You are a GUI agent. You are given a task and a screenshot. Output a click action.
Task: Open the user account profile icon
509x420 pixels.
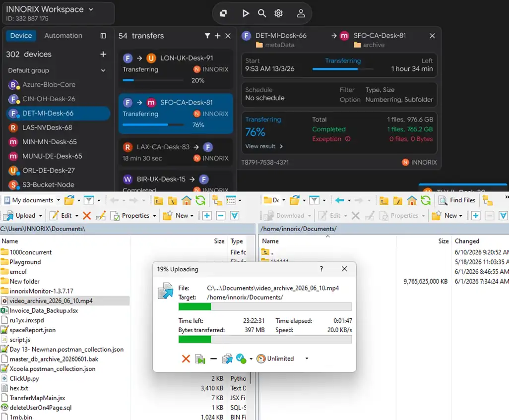click(x=301, y=13)
